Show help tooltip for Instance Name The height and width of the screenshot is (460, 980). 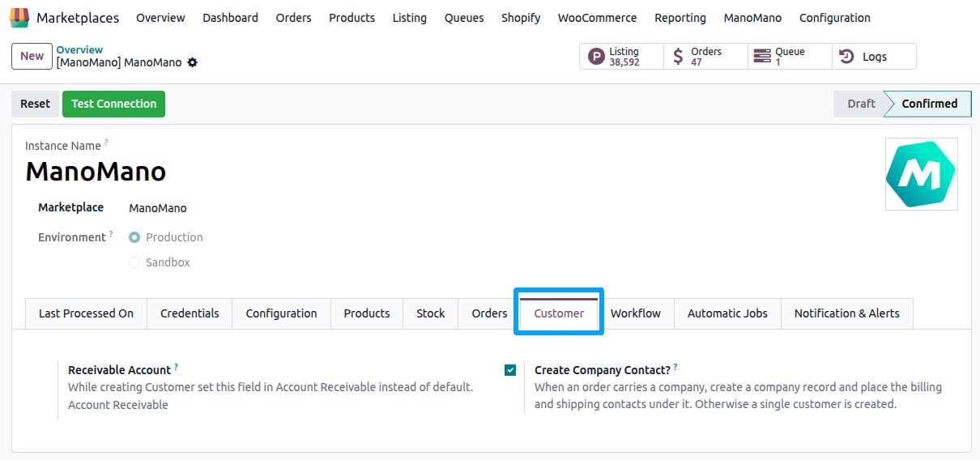click(x=106, y=143)
